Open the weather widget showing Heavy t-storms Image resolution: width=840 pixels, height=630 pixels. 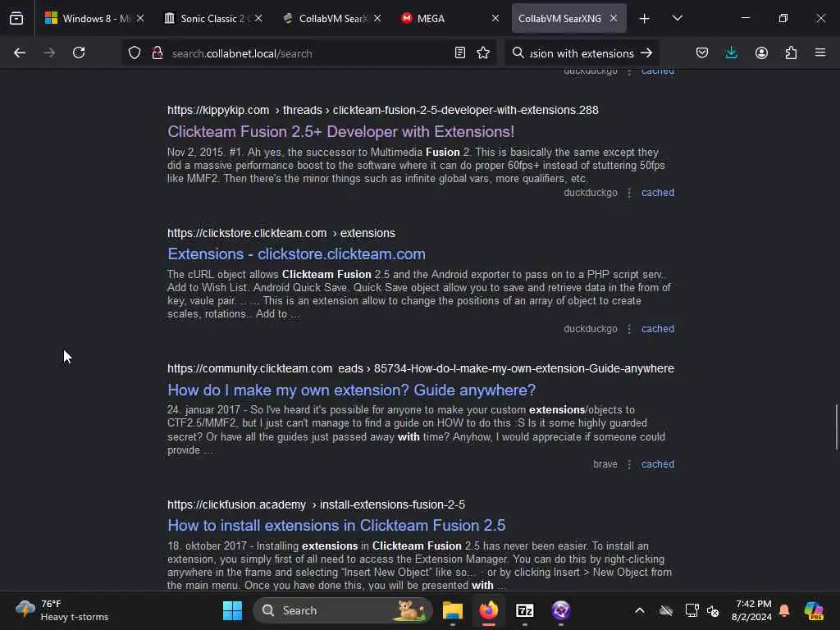[62, 610]
